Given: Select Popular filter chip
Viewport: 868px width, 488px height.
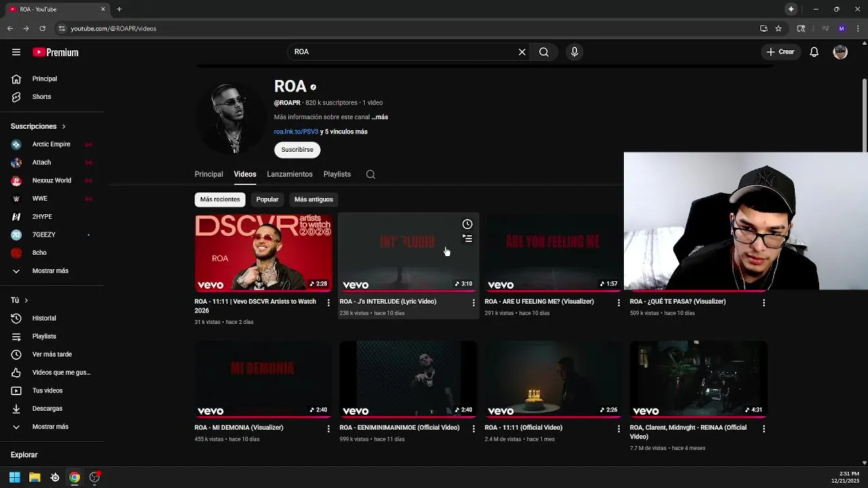Looking at the screenshot, I should click(267, 199).
